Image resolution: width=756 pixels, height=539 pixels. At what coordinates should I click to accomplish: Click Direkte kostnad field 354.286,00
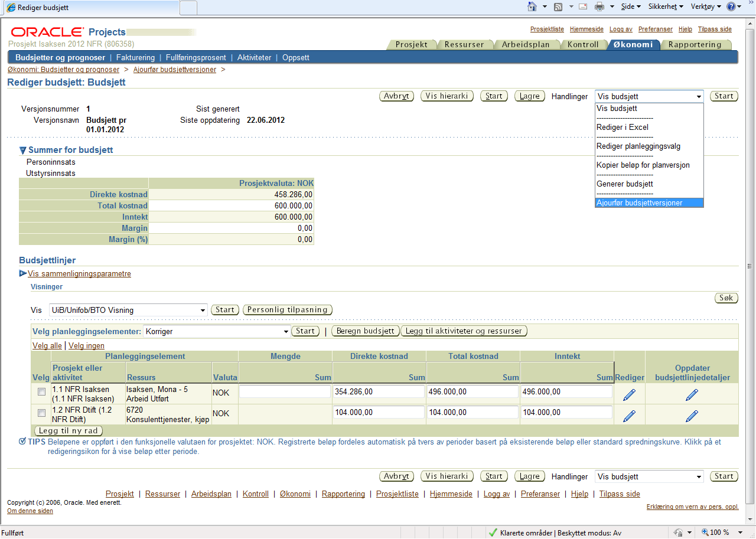379,391
